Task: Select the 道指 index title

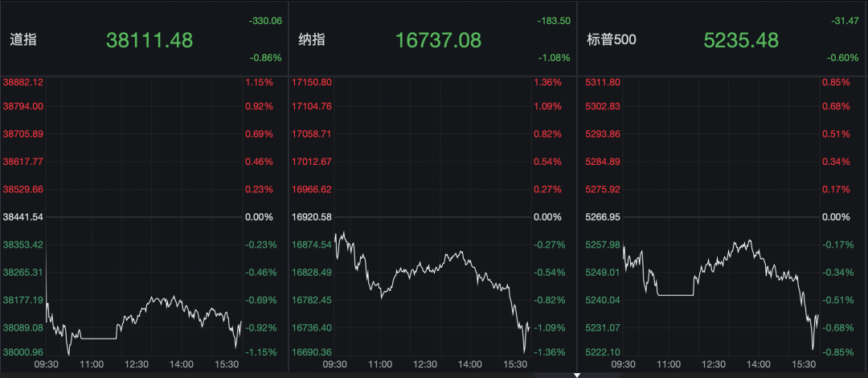Action: pyautogui.click(x=23, y=39)
